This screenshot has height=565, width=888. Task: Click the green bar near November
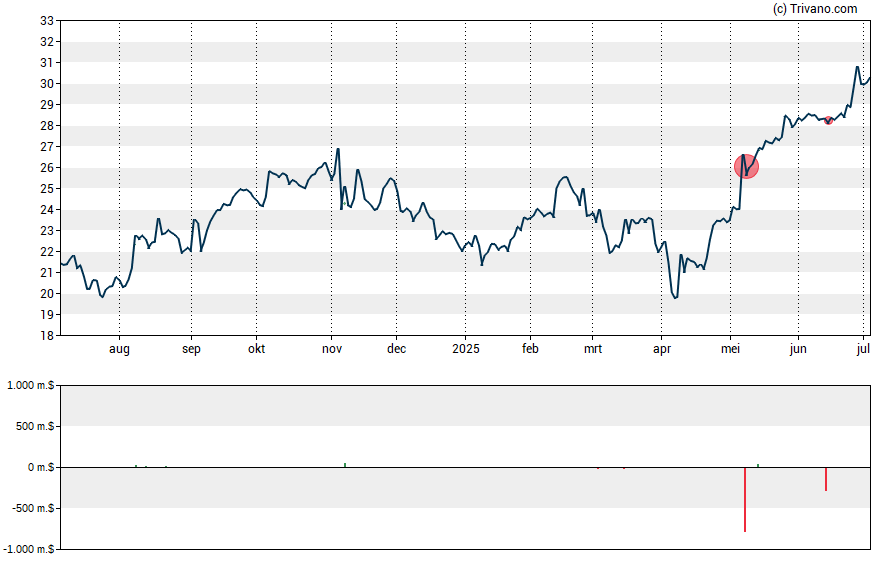point(345,465)
